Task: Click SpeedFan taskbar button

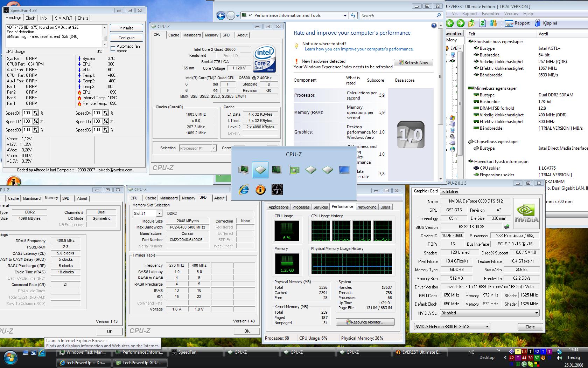Action: tap(196, 352)
